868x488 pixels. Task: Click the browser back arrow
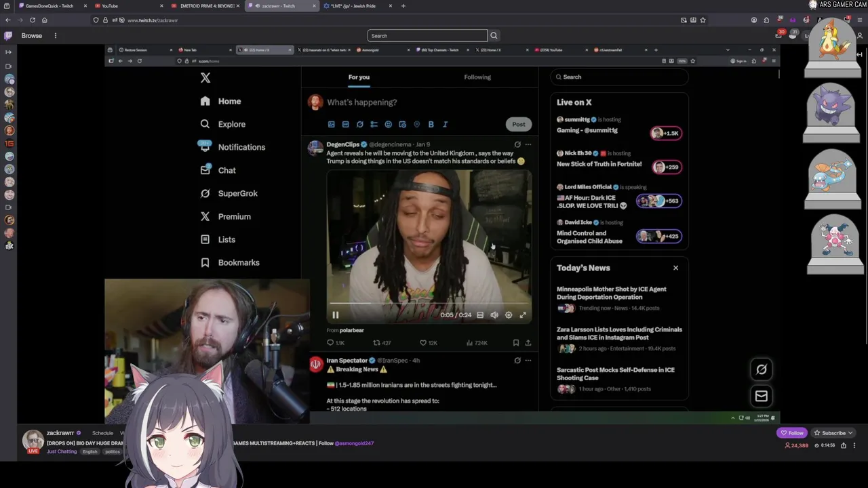[x=8, y=20]
